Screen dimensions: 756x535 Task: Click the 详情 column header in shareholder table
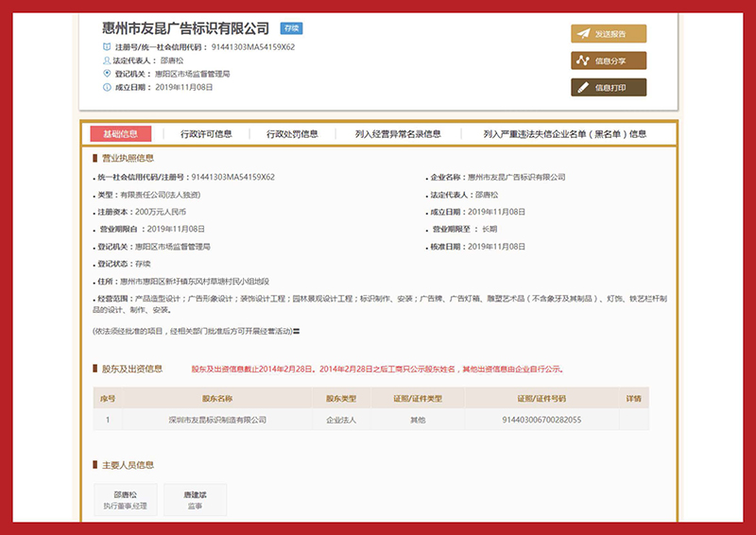pyautogui.click(x=633, y=398)
